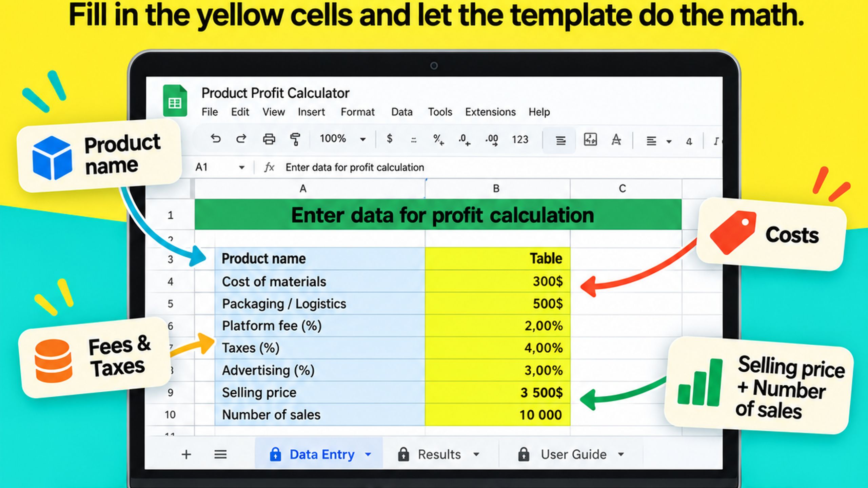Click the Product Profit Calculator title
868x488 pixels.
pyautogui.click(x=275, y=93)
